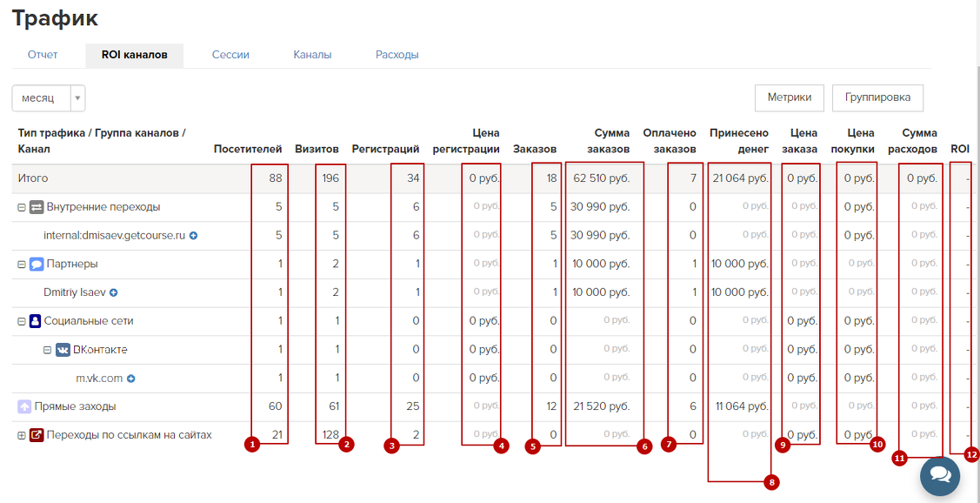Open the месяц period dropdown
980x503 pixels.
[48, 98]
